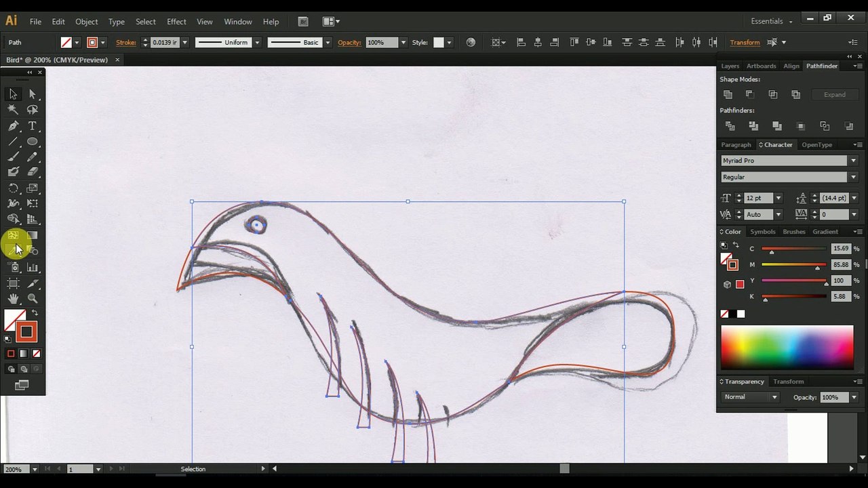Select the Pen tool
This screenshot has height=488, width=868.
pyautogui.click(x=13, y=126)
